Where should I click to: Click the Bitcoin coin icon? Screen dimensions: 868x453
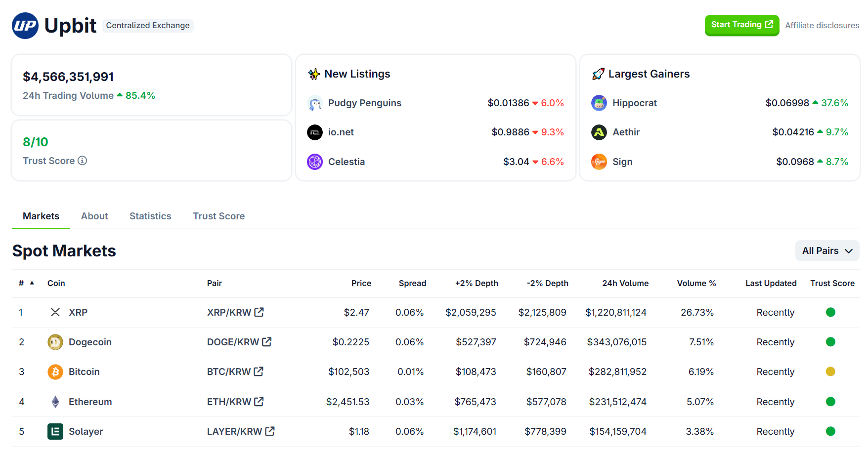[55, 371]
